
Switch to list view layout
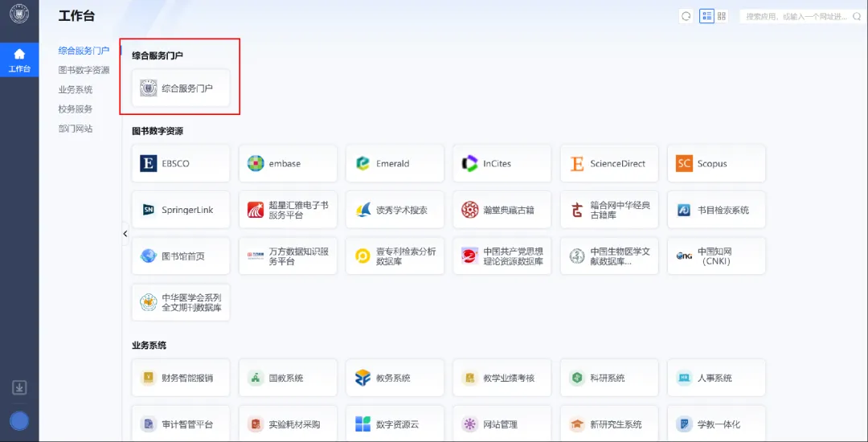pyautogui.click(x=707, y=16)
